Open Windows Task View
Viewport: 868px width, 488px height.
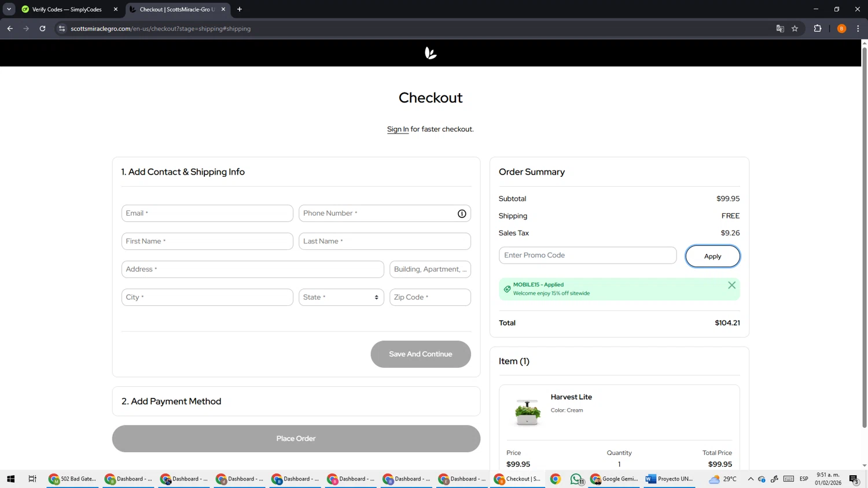[x=32, y=479]
